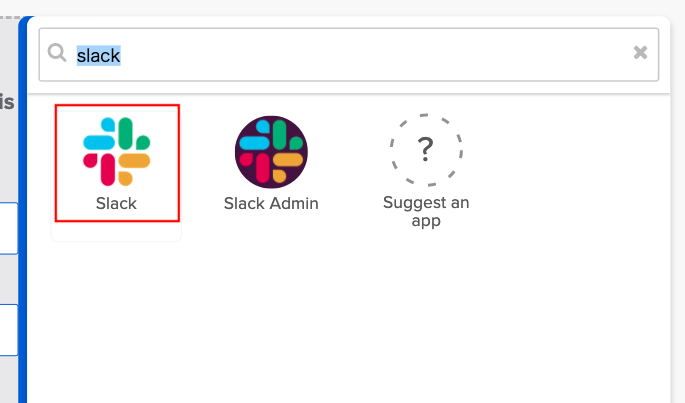Click the highlighted "slack" search text
This screenshot has height=403, width=685.
tap(98, 55)
